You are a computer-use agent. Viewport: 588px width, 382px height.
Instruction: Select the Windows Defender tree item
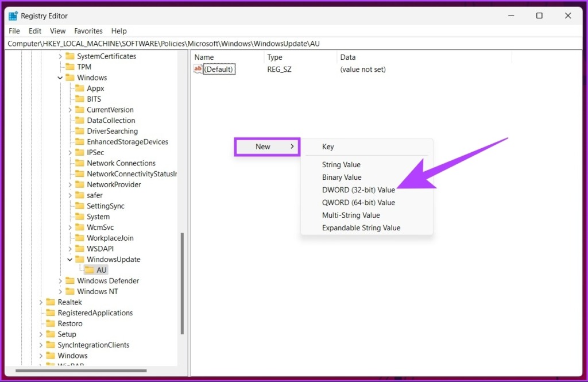tap(108, 281)
